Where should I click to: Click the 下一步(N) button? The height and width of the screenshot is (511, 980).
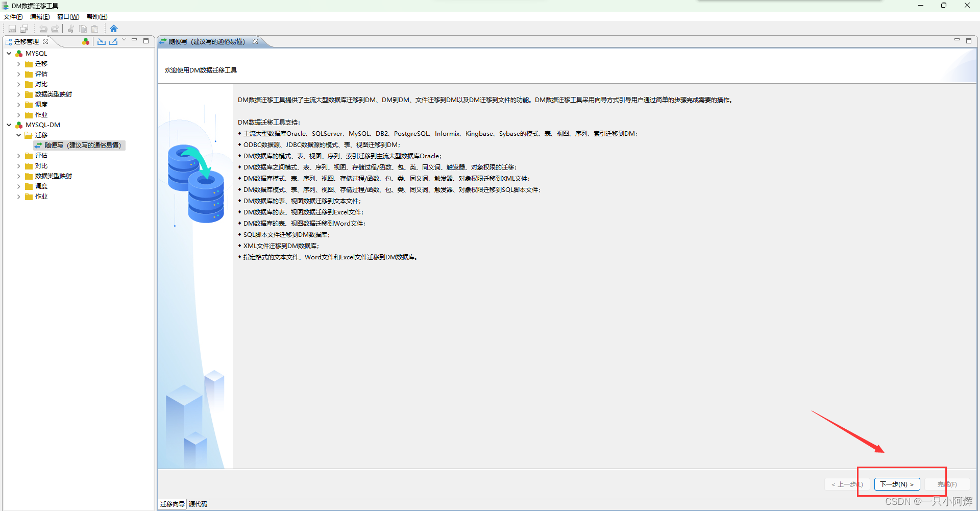click(897, 484)
